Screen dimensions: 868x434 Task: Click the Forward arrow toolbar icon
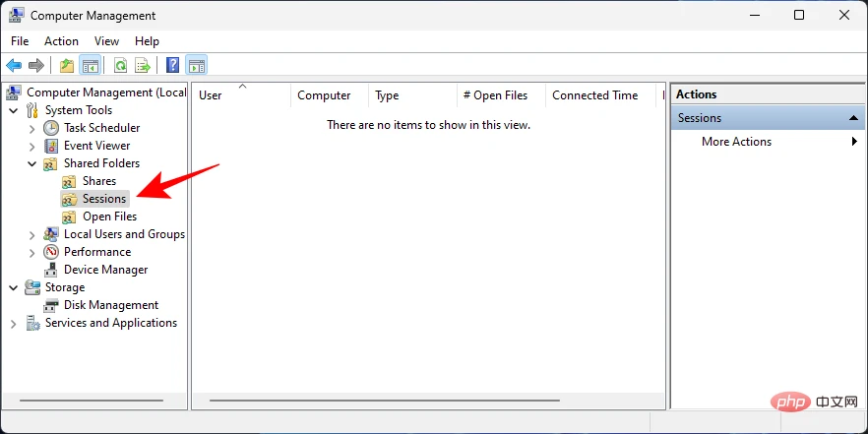pos(36,66)
